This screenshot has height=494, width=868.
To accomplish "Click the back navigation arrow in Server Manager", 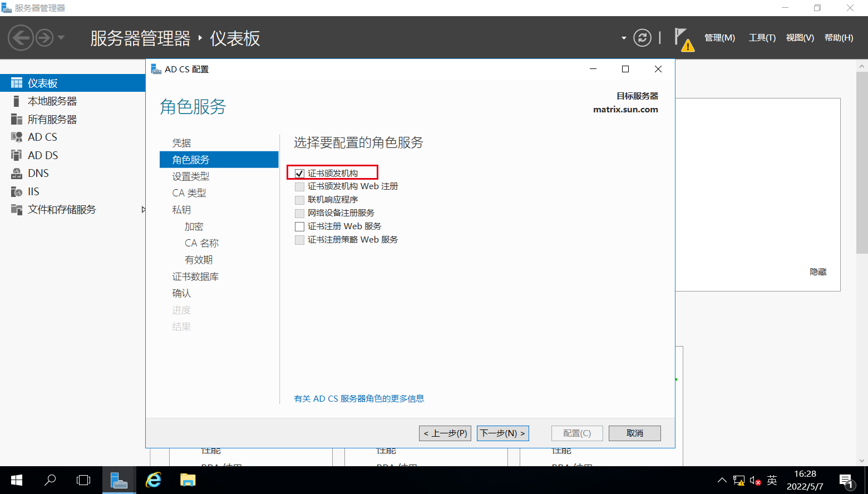I will coord(21,38).
